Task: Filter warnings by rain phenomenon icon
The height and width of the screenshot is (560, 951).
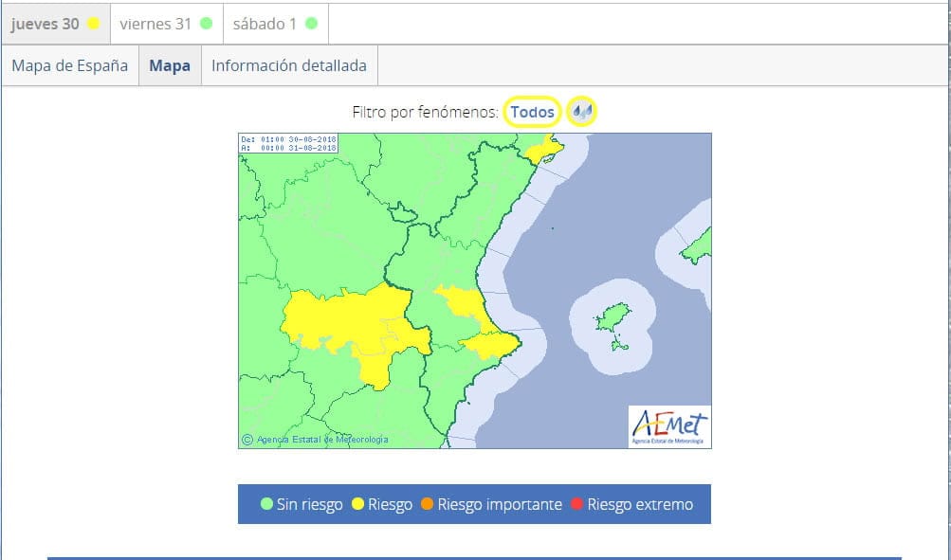Action: tap(582, 112)
